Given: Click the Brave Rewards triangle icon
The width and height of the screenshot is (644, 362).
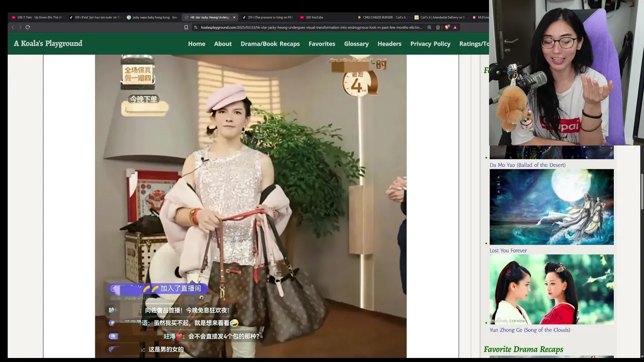Looking at the screenshot, I should point(455,27).
